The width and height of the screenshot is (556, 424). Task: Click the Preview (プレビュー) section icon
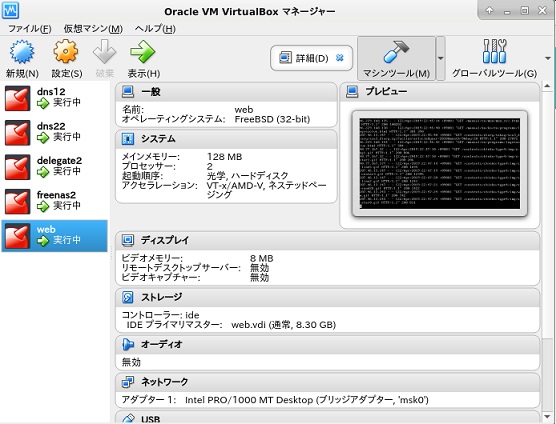352,91
